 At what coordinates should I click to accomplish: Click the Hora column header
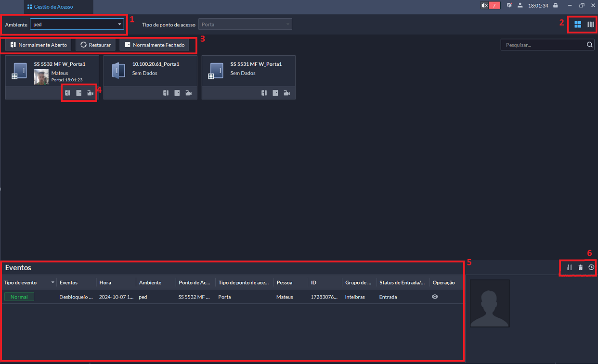click(x=105, y=282)
